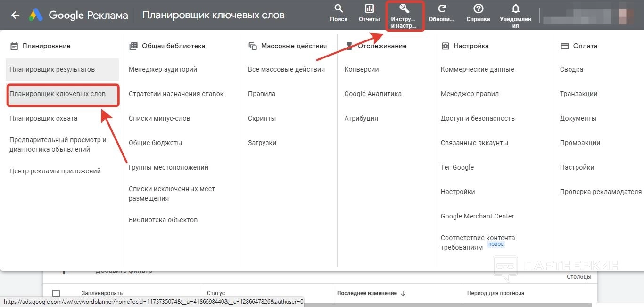The height and width of the screenshot is (307, 644).
Task: Open Стратегии назначения ставок
Action: coord(176,94)
